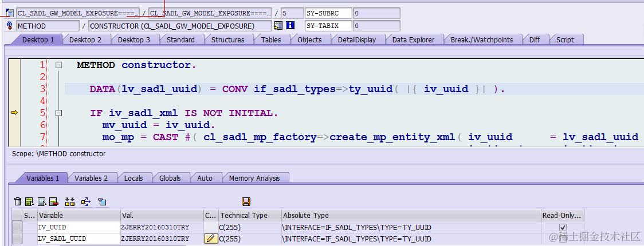Click the second green list icon in variables toolbar
Screen dimensions: 644x246
(x=30, y=201)
